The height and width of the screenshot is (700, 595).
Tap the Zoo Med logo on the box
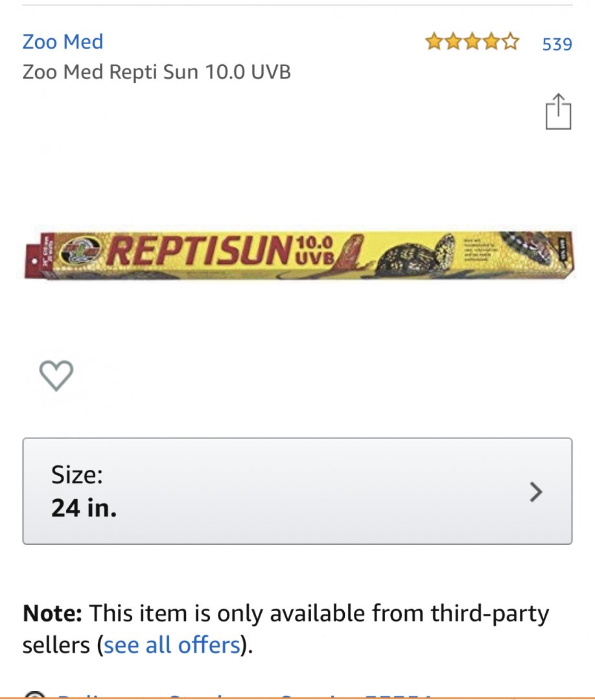(81, 250)
